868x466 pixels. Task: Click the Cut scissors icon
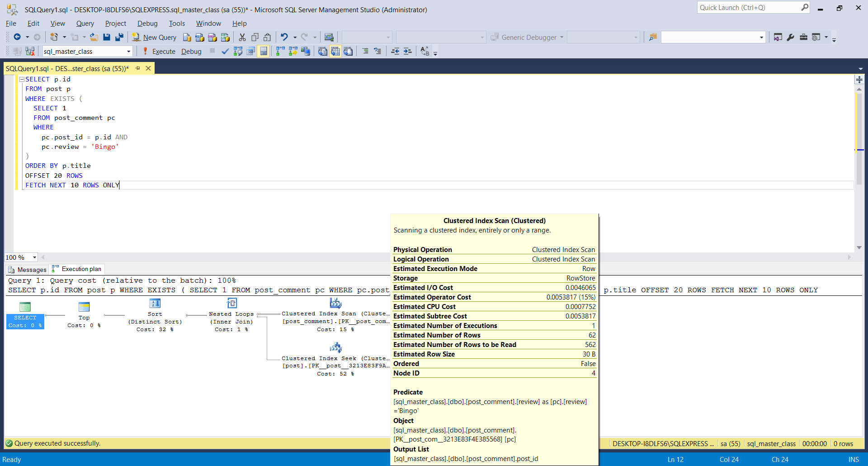click(x=242, y=37)
